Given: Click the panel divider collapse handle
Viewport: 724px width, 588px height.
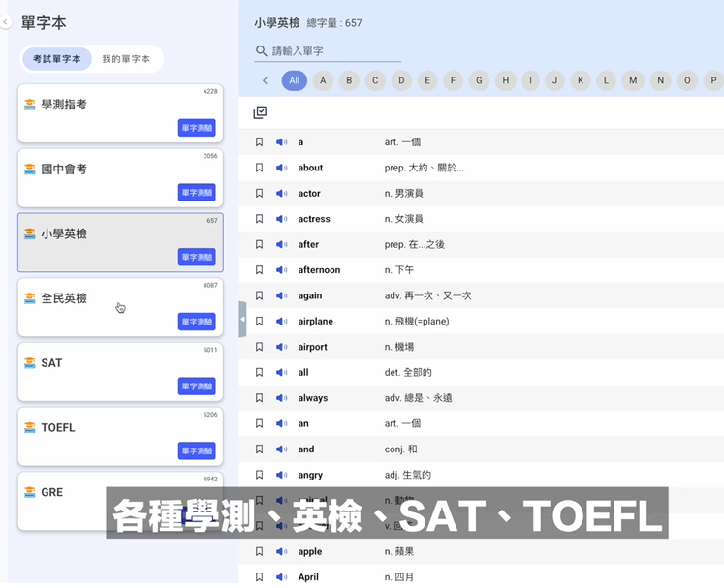Looking at the screenshot, I should coord(242,319).
